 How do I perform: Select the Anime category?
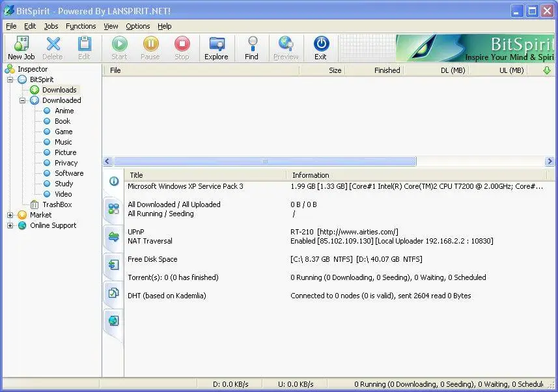point(64,111)
